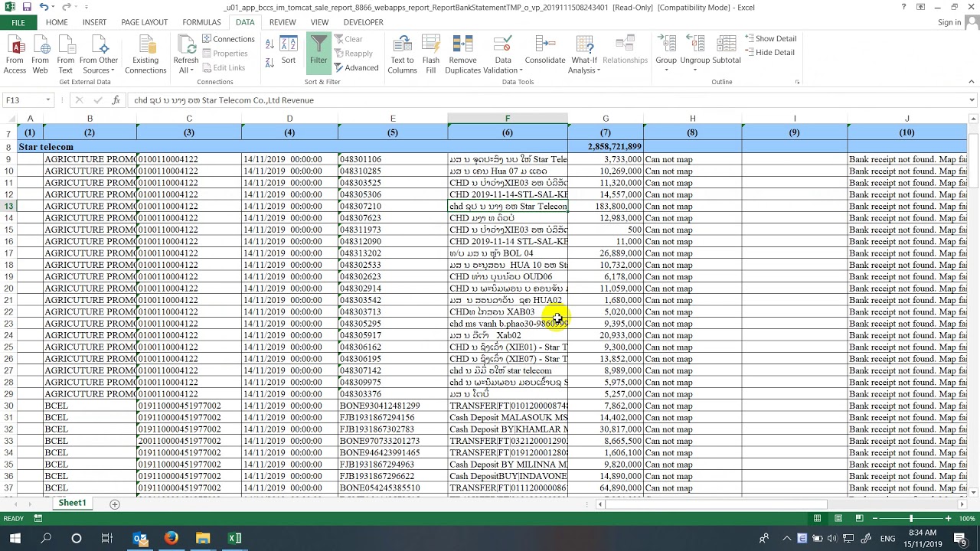Click the Insert Function fx icon

pyautogui.click(x=116, y=100)
